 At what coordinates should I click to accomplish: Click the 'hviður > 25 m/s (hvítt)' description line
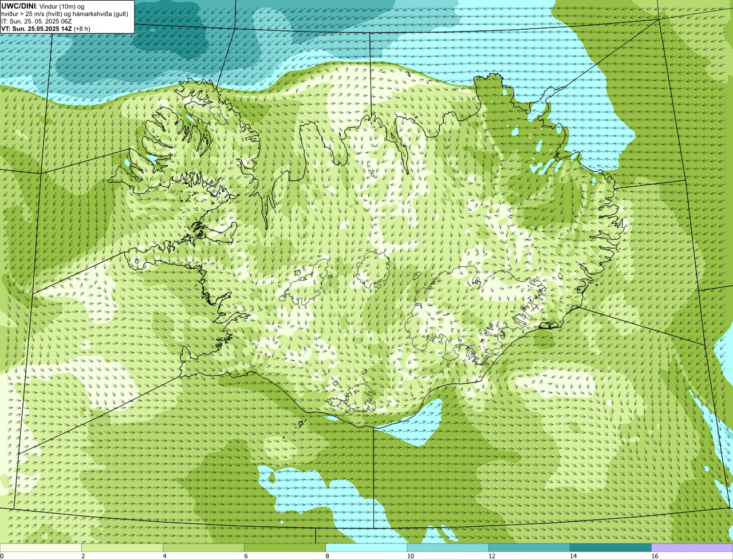coord(65,14)
